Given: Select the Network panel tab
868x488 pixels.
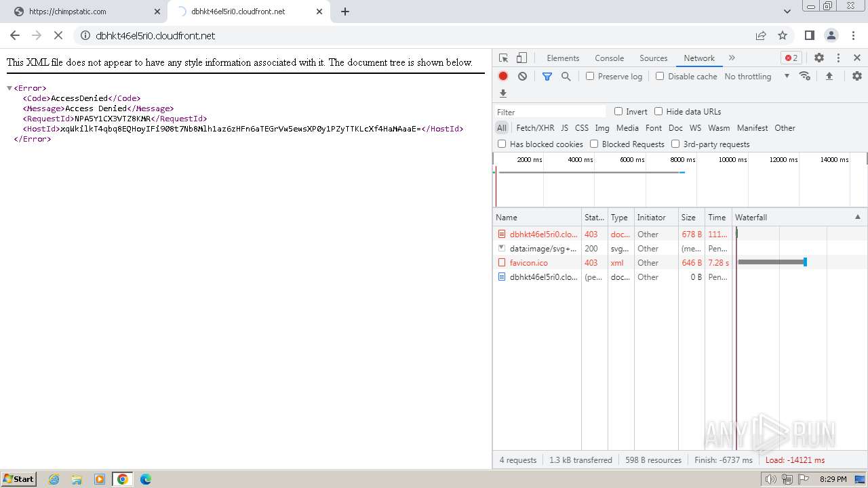Looking at the screenshot, I should (699, 58).
